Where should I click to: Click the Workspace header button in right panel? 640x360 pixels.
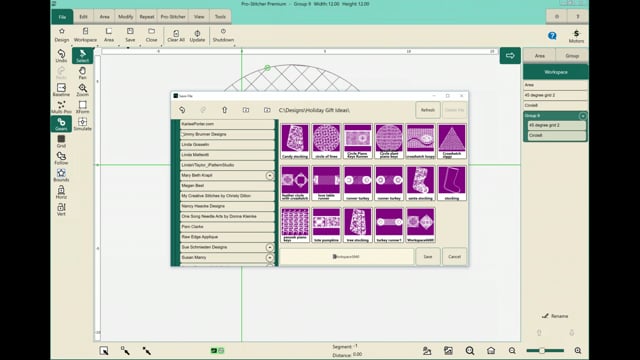pyautogui.click(x=556, y=72)
